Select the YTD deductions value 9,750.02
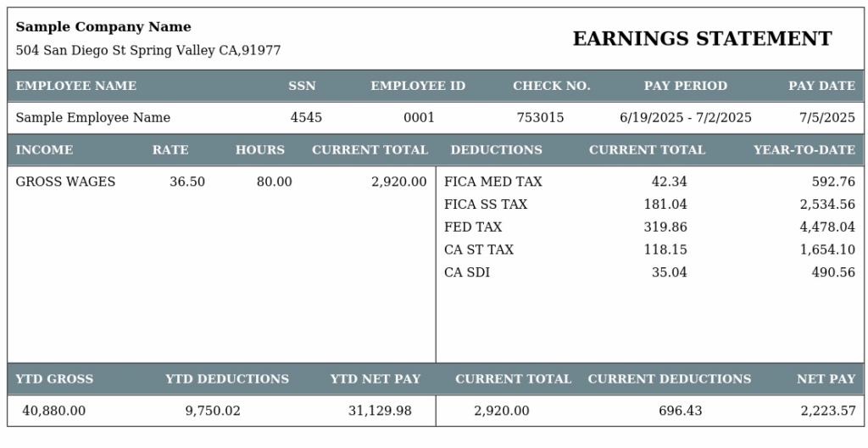The height and width of the screenshot is (448, 868). [x=213, y=411]
